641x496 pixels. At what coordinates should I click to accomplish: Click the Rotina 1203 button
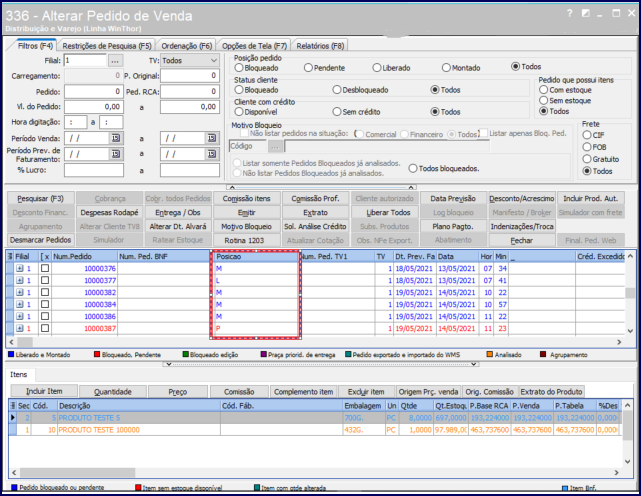247,240
